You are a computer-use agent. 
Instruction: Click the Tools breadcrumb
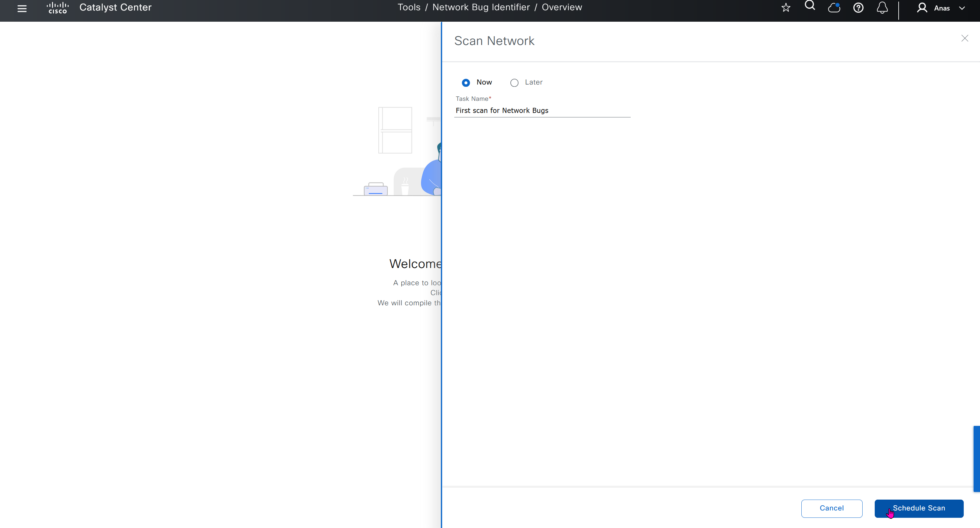point(409,7)
